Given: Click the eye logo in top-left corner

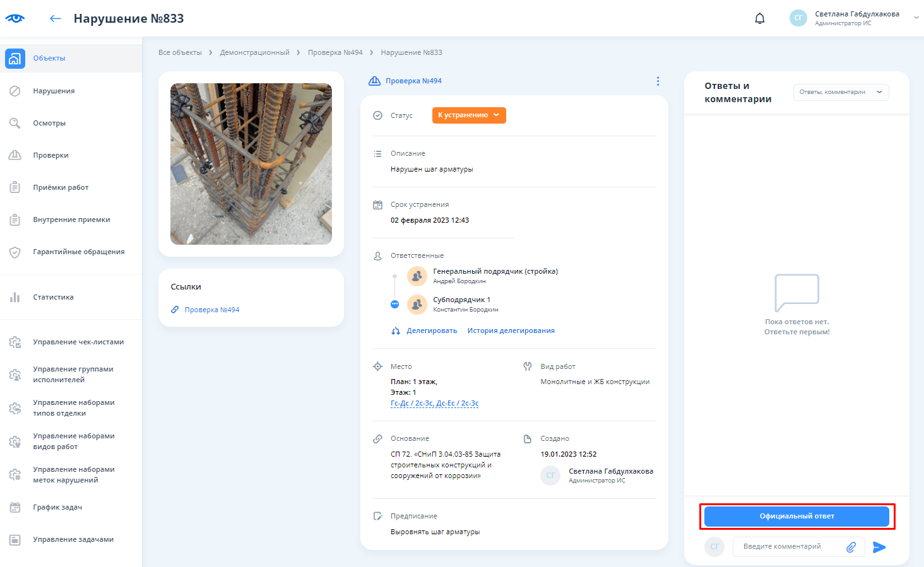Looking at the screenshot, I should coord(15,18).
